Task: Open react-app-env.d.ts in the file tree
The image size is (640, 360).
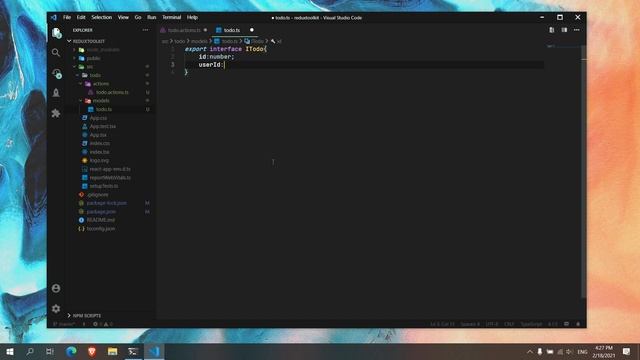Action: point(110,169)
